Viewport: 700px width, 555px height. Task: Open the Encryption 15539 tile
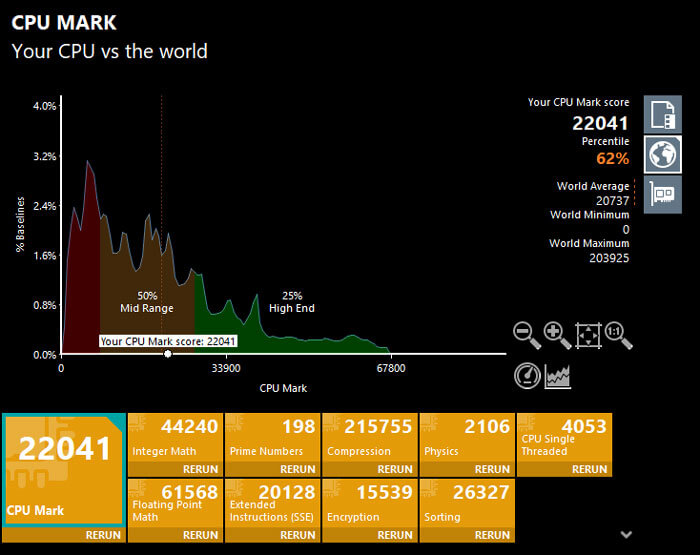click(370, 503)
